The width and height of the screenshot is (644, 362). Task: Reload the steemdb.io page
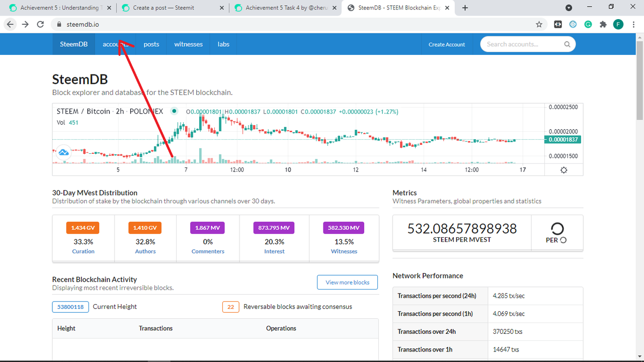41,24
